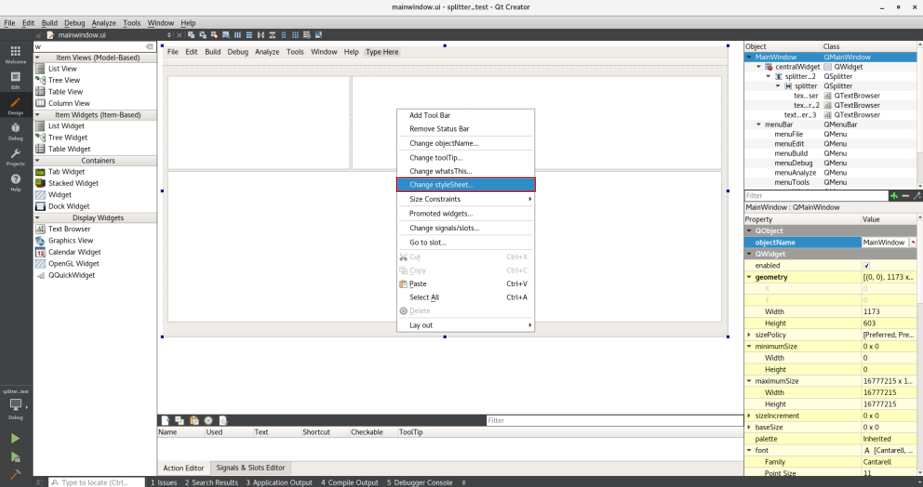The width and height of the screenshot is (923, 487).
Task: Click the Break Layout toolbar icon
Action: click(307, 35)
